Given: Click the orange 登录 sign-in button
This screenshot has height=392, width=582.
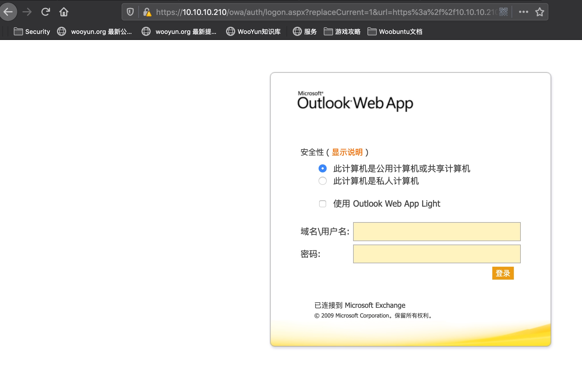Looking at the screenshot, I should point(503,273).
